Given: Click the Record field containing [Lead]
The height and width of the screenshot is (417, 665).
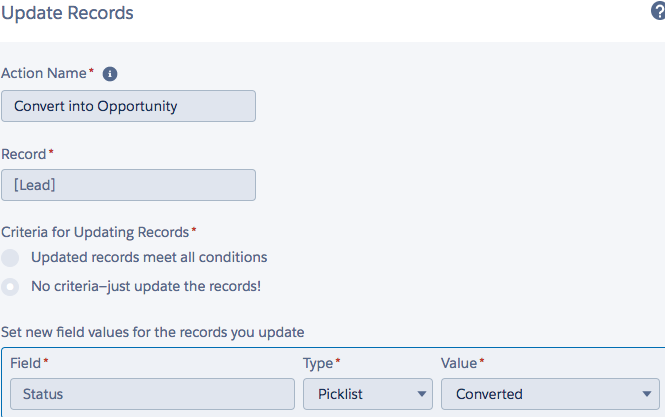Looking at the screenshot, I should (x=128, y=185).
